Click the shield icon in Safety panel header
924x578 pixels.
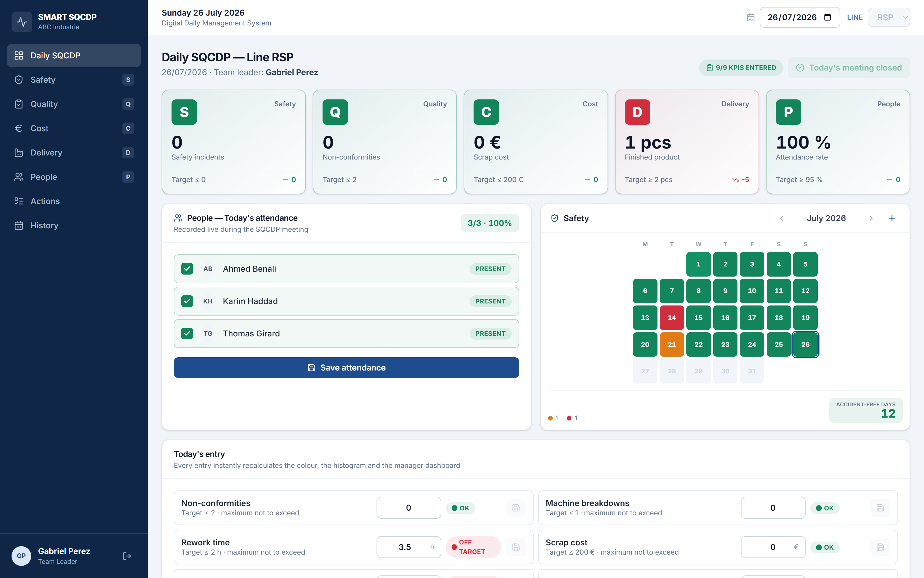coord(555,218)
